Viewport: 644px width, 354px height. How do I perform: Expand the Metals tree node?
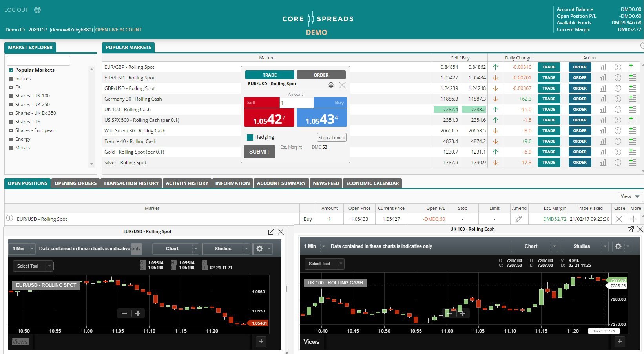tap(11, 148)
